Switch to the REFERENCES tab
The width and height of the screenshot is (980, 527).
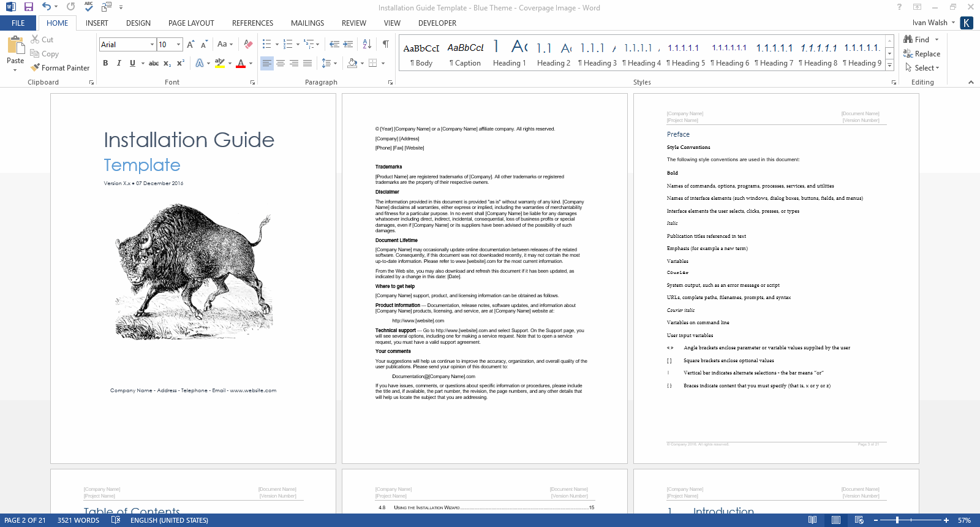pyautogui.click(x=252, y=23)
